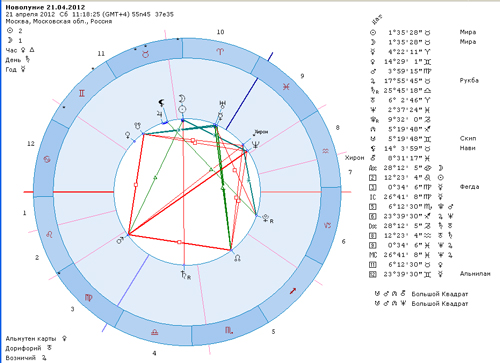This screenshot has height=363, width=500.
Task: Click the Venus symbol inside the chart
Action: tap(128, 135)
